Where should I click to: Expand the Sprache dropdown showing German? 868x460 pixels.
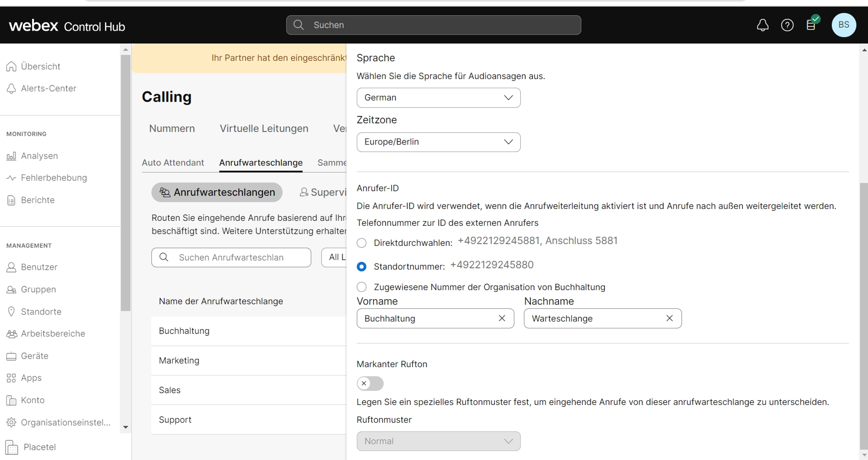point(438,98)
